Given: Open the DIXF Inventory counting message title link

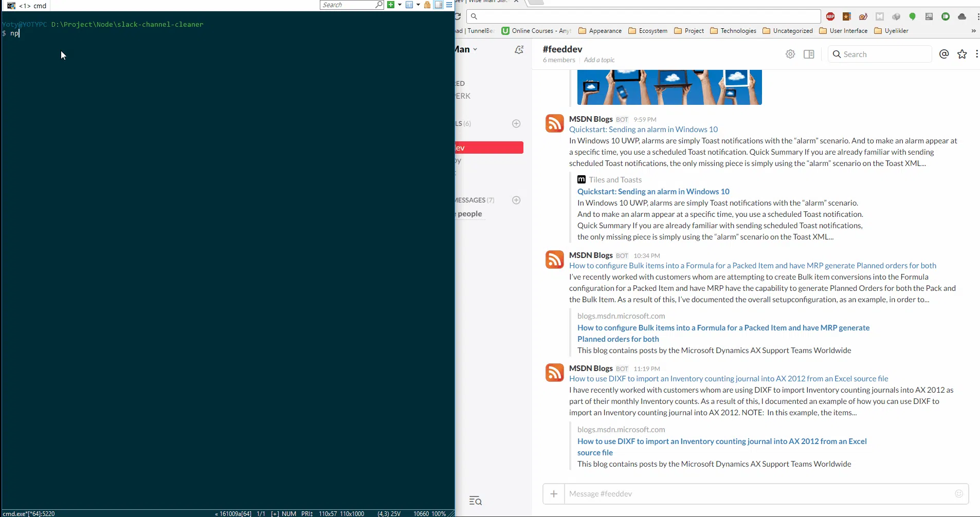Looking at the screenshot, I should [x=729, y=379].
